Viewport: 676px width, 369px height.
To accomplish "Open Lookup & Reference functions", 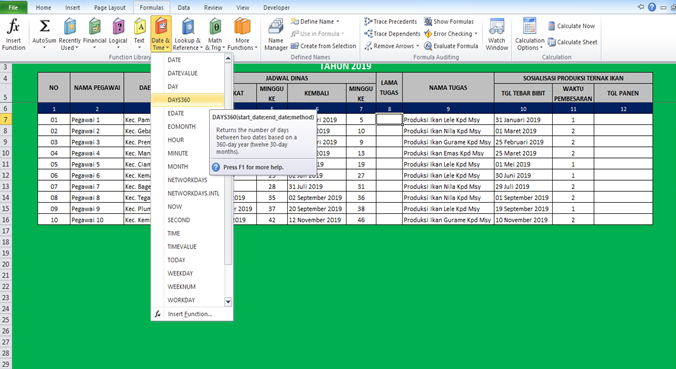I will (188, 35).
